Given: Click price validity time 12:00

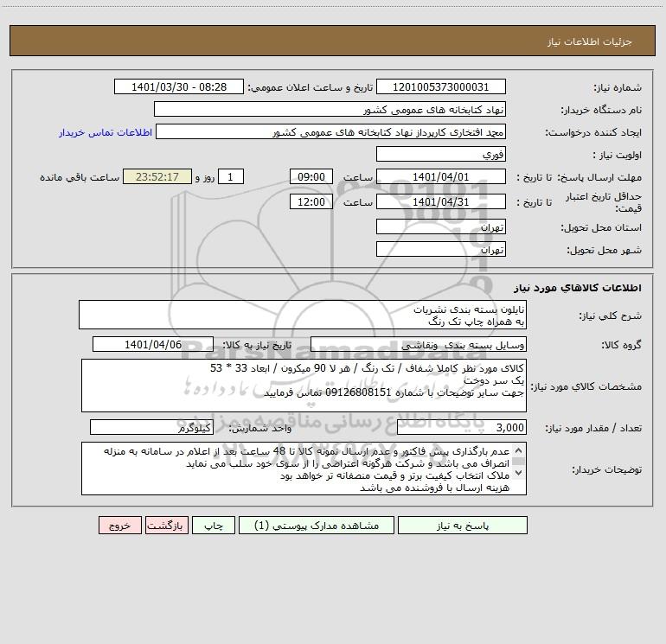Looking at the screenshot, I should tap(311, 201).
